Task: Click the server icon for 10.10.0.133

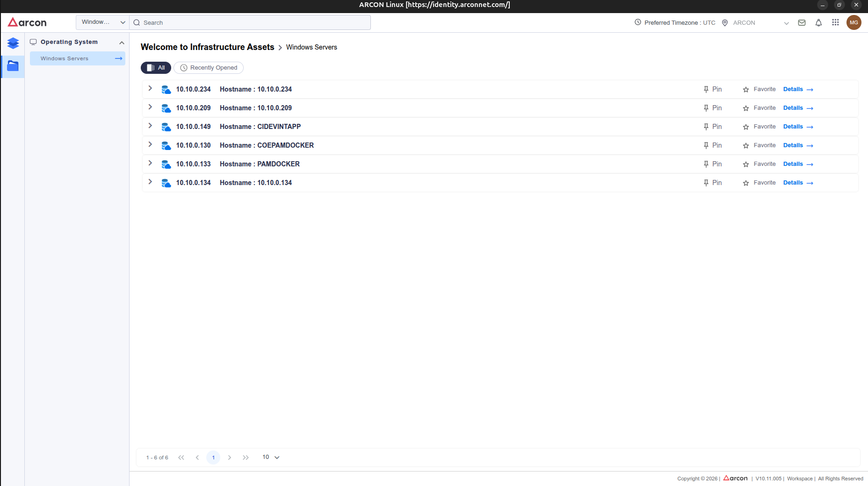Action: coord(166,164)
